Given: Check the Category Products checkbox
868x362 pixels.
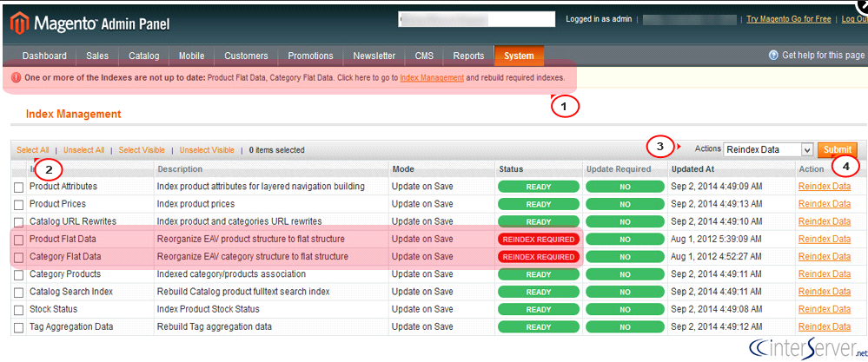Looking at the screenshot, I should point(19,274).
